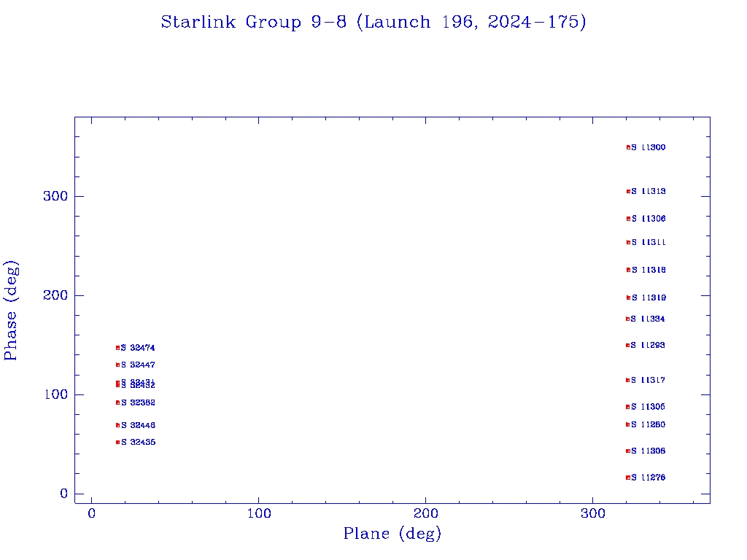Select the "S 32446" data label
The image size is (747, 560).
(138, 425)
